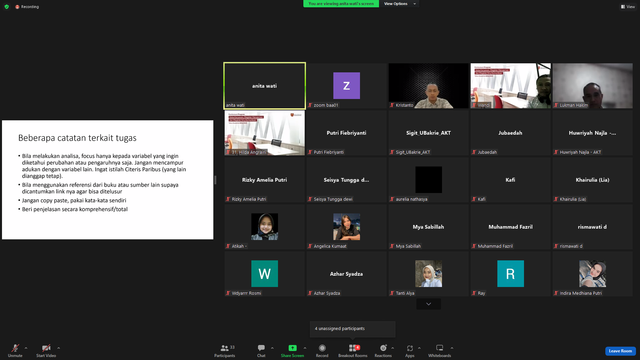The width and height of the screenshot is (640, 360).
Task: Select the aurelia nathasya tile
Action: 429,180
